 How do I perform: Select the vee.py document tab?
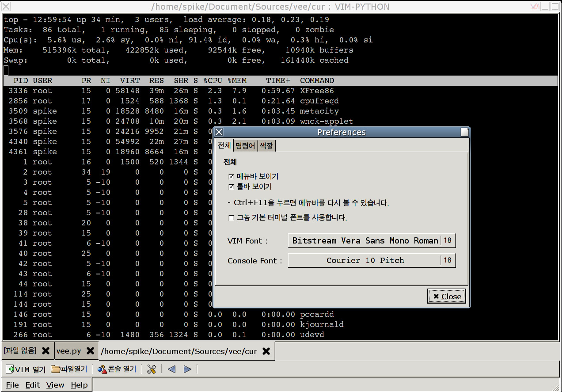(69, 351)
